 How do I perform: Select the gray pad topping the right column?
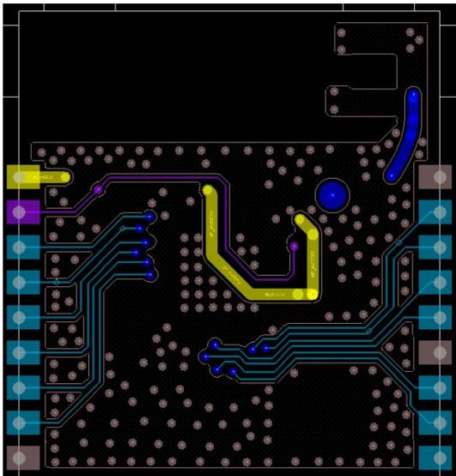(435, 177)
